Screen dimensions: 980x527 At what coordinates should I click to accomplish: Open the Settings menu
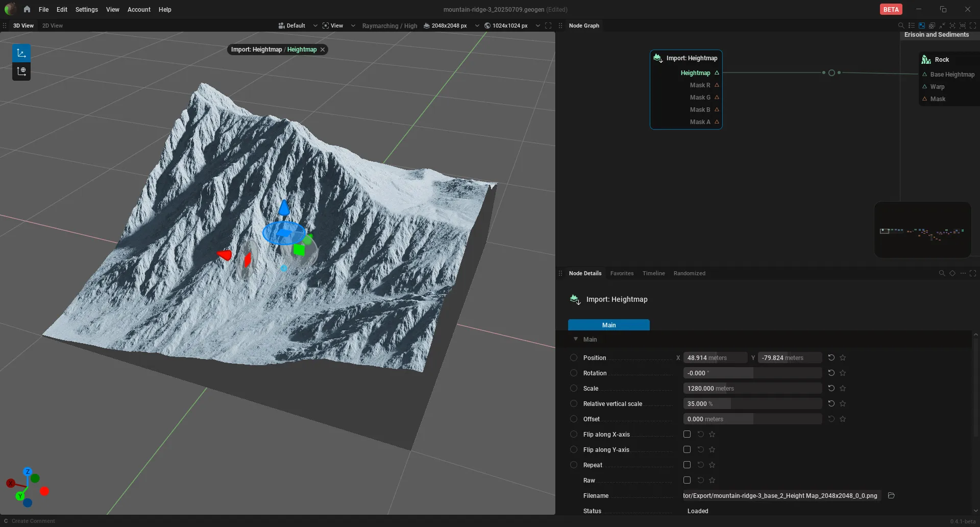pos(86,9)
